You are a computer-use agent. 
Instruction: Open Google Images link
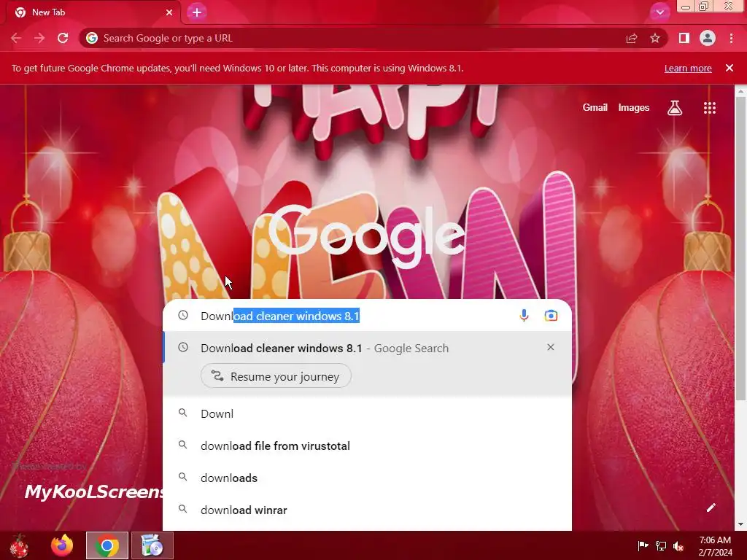point(634,108)
